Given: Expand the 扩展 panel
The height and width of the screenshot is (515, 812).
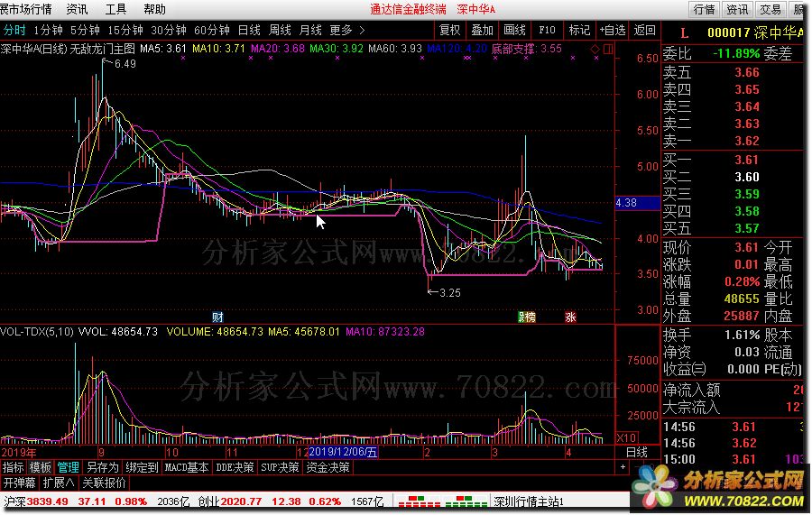Looking at the screenshot, I should click(x=59, y=483).
